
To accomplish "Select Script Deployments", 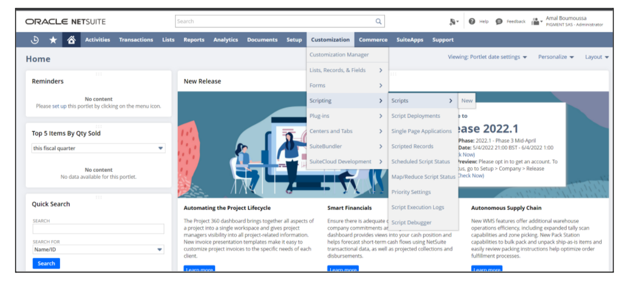I will tap(423, 116).
